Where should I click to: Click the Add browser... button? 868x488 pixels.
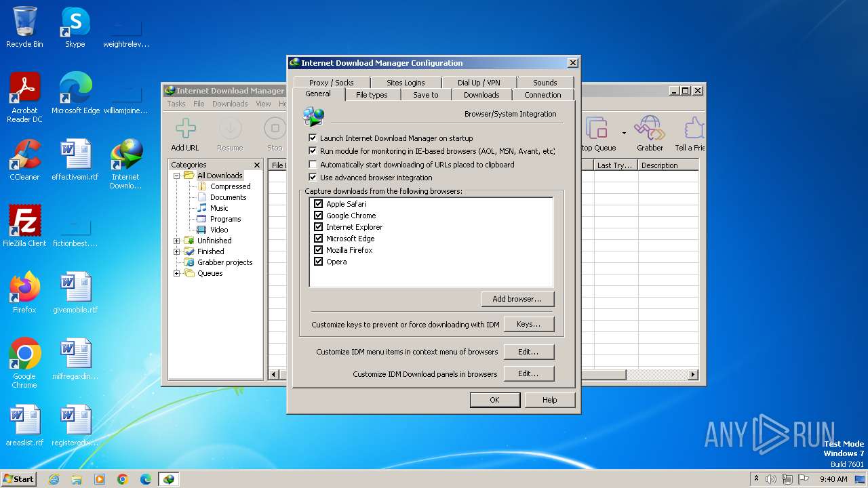click(517, 299)
